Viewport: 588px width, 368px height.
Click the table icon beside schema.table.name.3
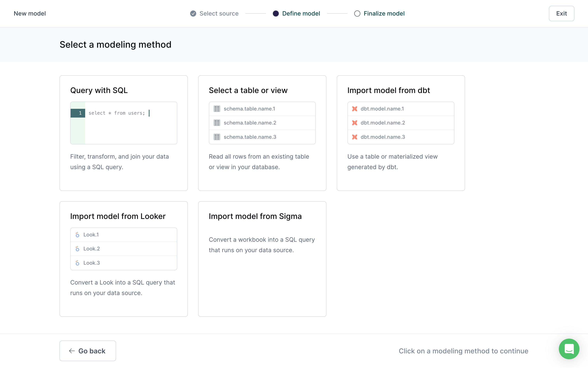[x=217, y=137]
